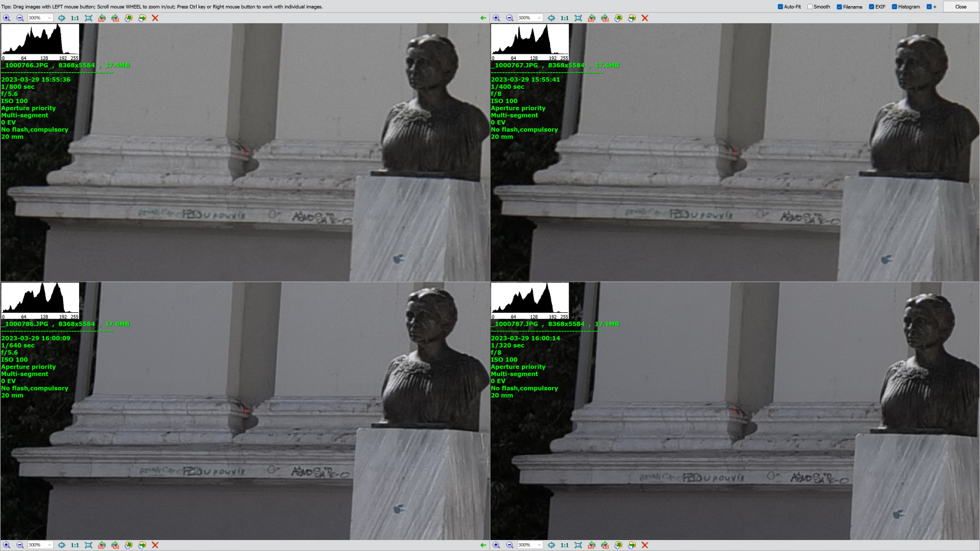The width and height of the screenshot is (980, 551).
Task: Toggle the Auto-Fit checkbox
Action: [780, 7]
